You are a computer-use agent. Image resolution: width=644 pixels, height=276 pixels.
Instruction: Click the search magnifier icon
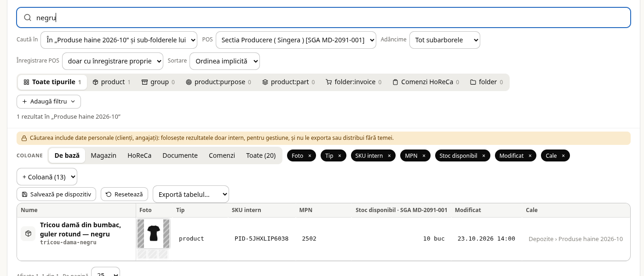(28, 17)
